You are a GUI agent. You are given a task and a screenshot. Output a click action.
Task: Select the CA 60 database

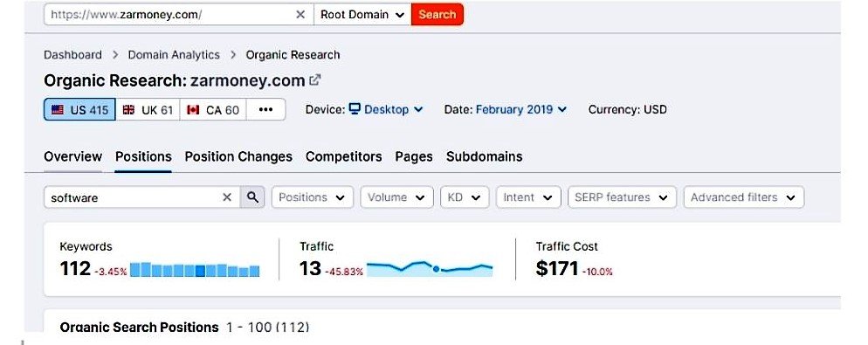(x=213, y=110)
